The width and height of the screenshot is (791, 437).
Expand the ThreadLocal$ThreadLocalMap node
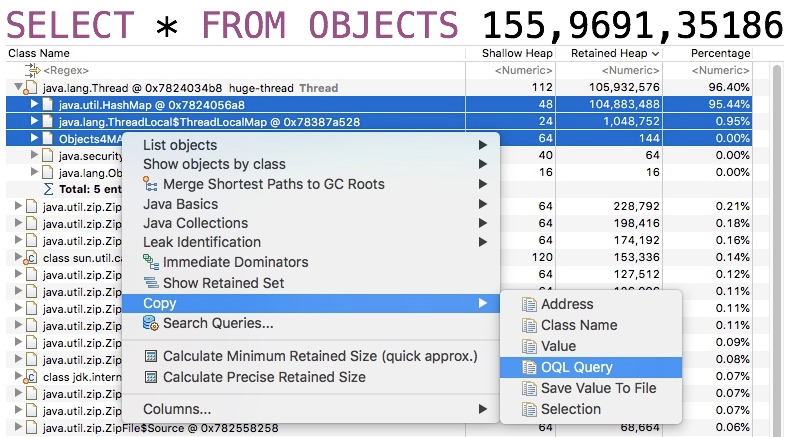(34, 121)
